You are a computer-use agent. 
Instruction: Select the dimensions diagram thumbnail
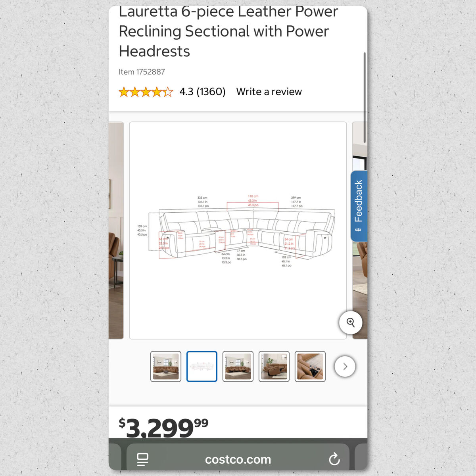coord(202,367)
